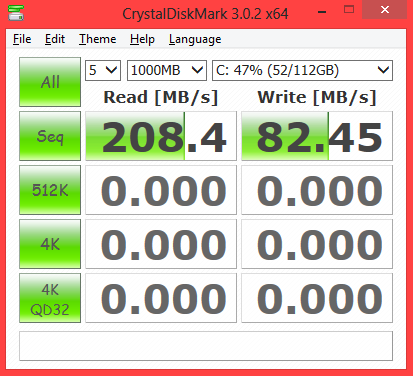
Task: Click the Write [MB/s] column header
Action: click(x=317, y=97)
